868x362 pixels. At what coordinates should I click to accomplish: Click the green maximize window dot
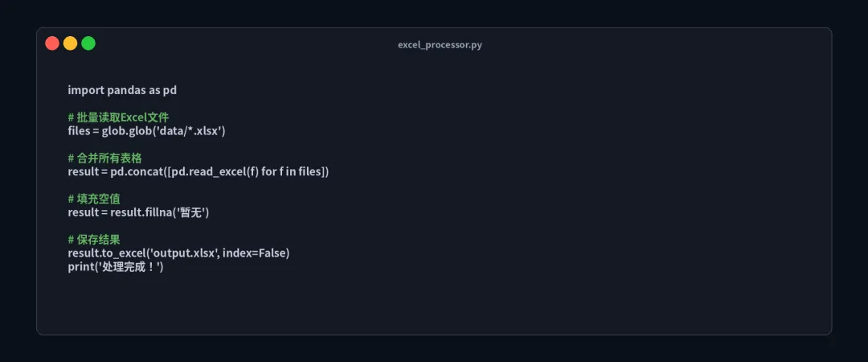[x=88, y=43]
